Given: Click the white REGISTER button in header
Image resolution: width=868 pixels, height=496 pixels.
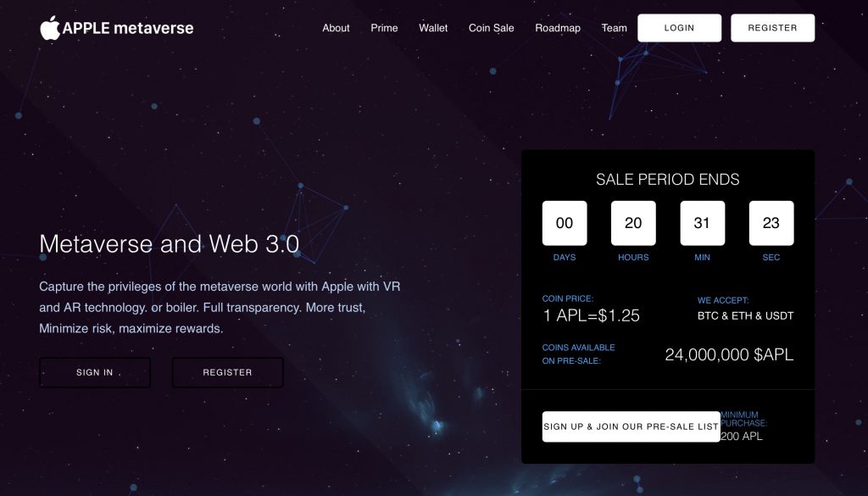Looking at the screenshot, I should pos(772,28).
